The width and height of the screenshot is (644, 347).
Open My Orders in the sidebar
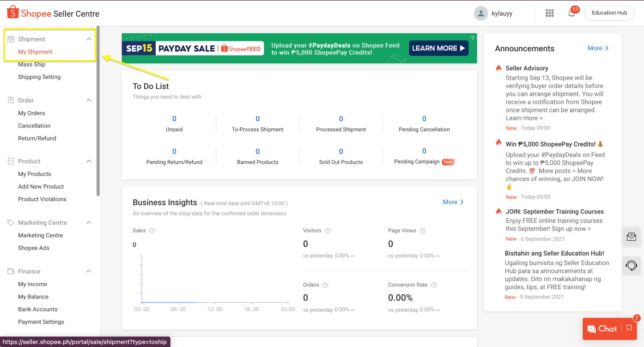31,113
